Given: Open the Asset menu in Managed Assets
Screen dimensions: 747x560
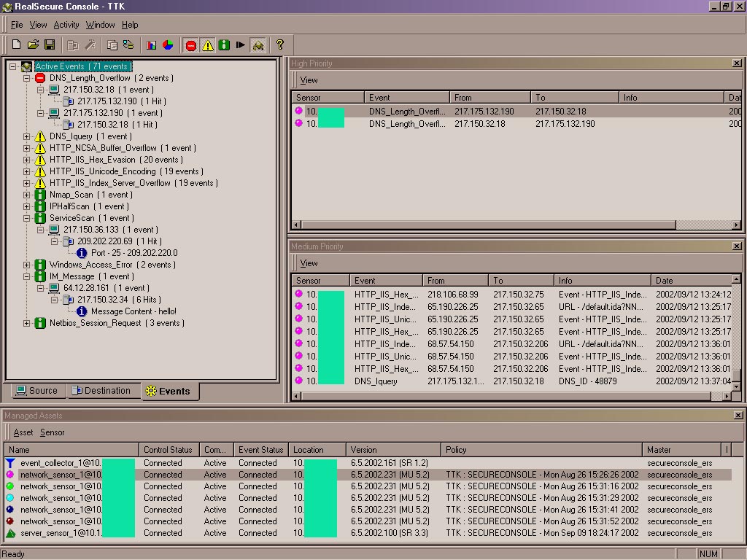Looking at the screenshot, I should (x=23, y=432).
